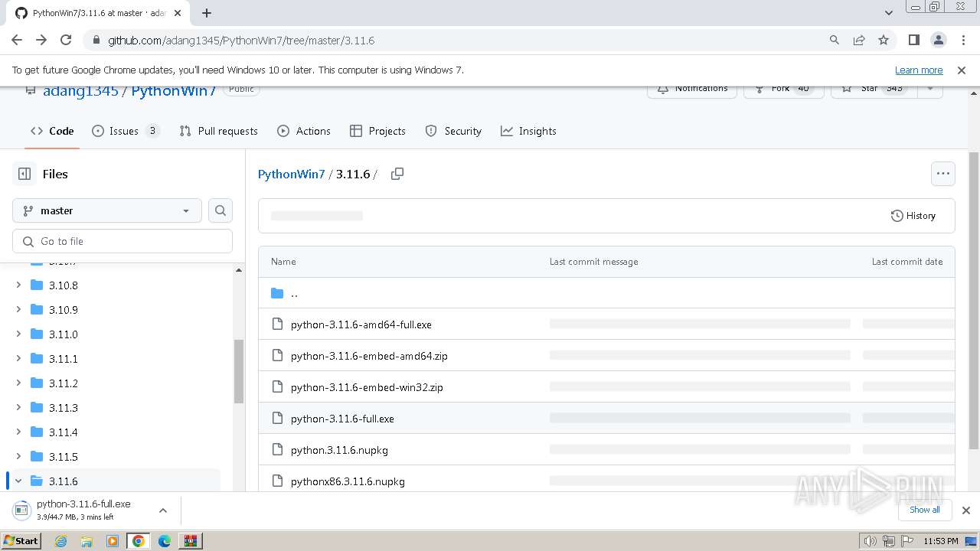Image resolution: width=980 pixels, height=551 pixels.
Task: Click the volume icon in system tray
Action: click(870, 541)
